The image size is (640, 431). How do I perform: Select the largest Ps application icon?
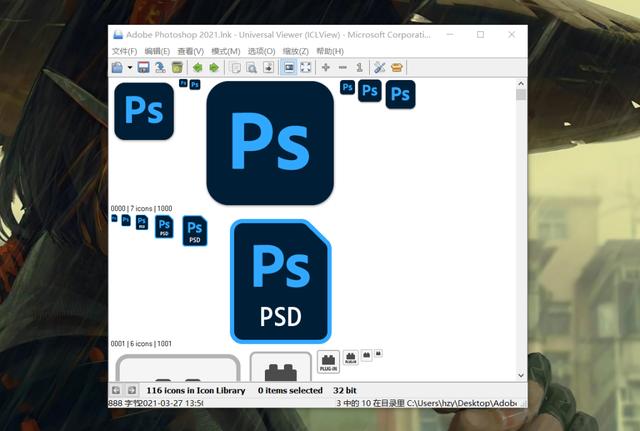coord(270,143)
